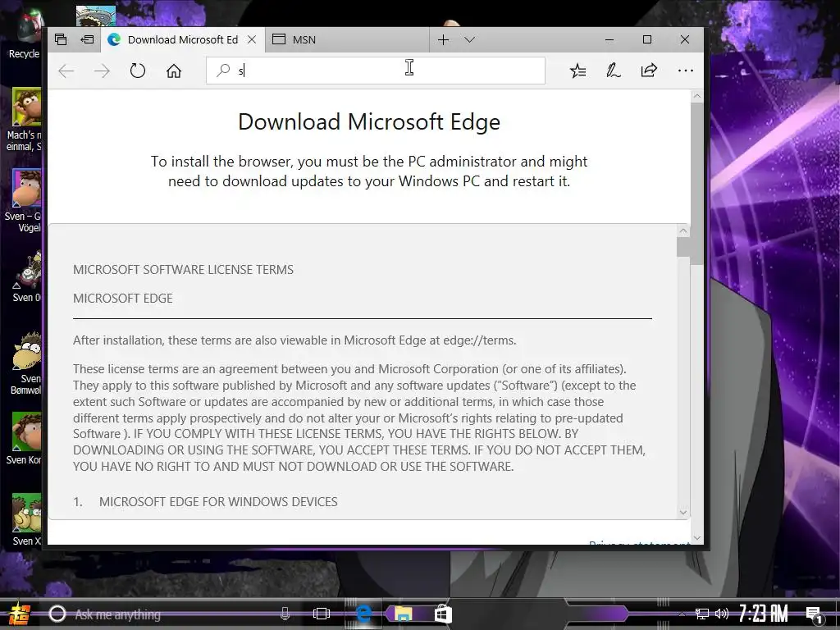Click the Cortana circle icon
Screen dimensions: 840x630
click(x=57, y=614)
